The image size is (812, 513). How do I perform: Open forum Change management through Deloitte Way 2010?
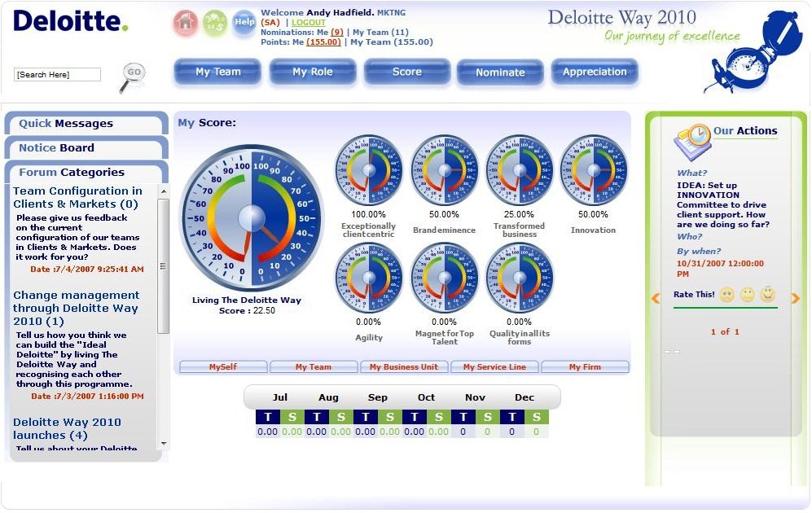(x=76, y=309)
